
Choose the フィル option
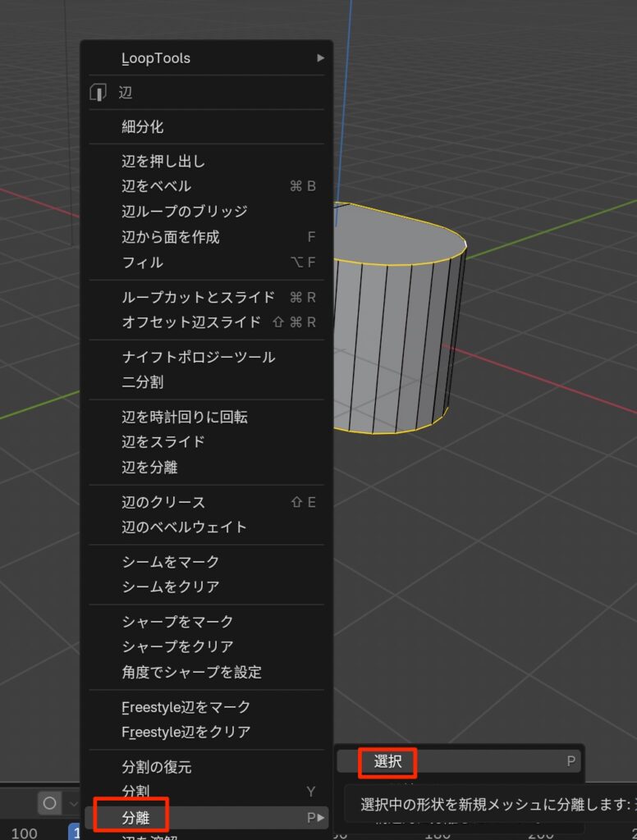coord(143,262)
